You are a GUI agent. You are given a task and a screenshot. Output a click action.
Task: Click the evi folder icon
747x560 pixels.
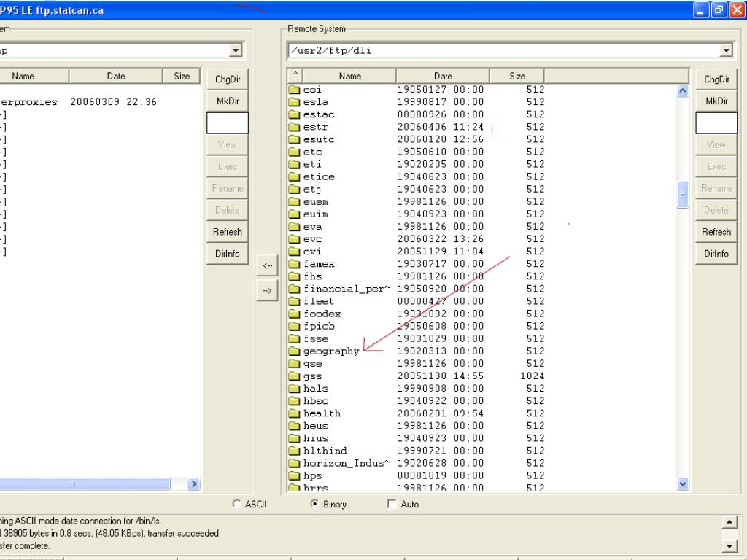point(294,252)
